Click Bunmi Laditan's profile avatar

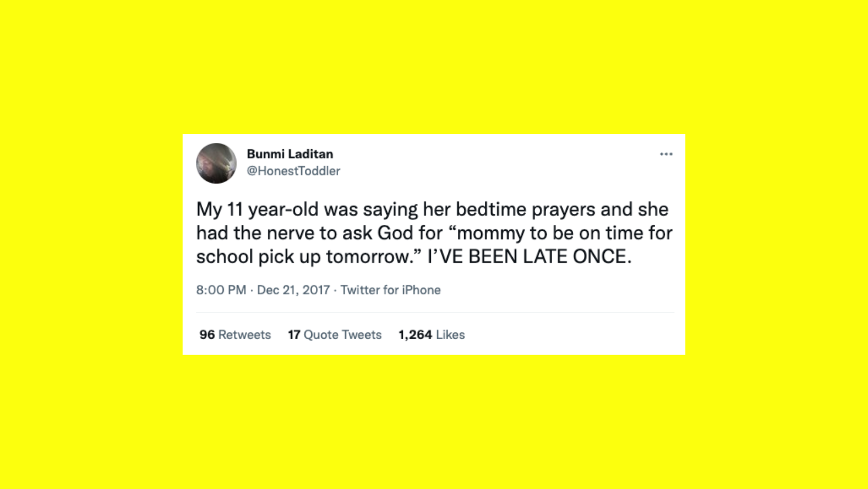point(216,163)
